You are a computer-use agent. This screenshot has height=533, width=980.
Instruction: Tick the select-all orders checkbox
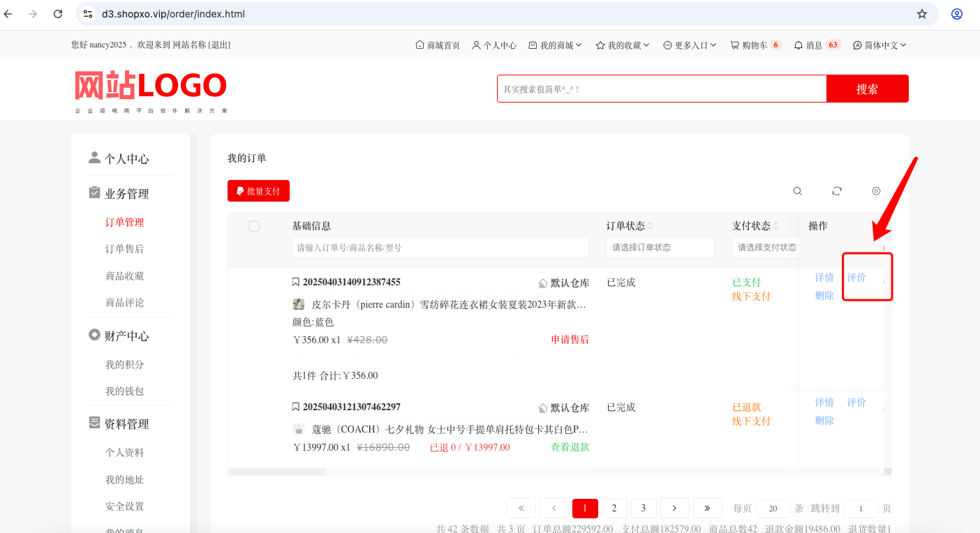pos(254,226)
